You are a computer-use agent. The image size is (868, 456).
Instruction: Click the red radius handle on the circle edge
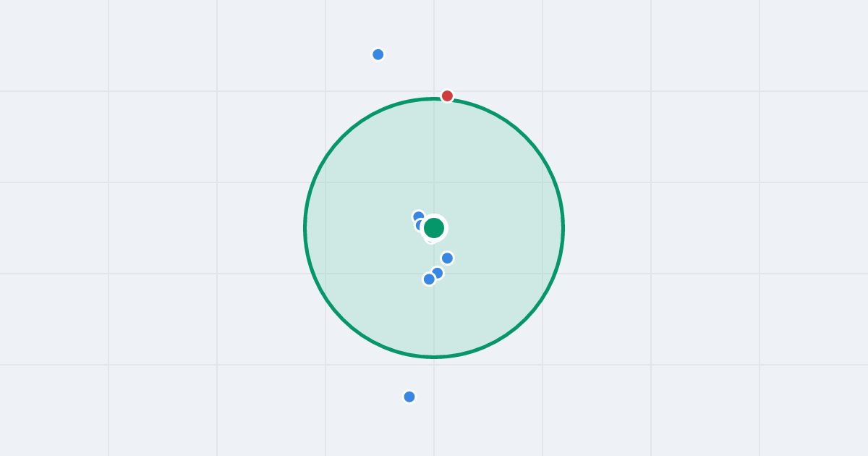coord(447,96)
